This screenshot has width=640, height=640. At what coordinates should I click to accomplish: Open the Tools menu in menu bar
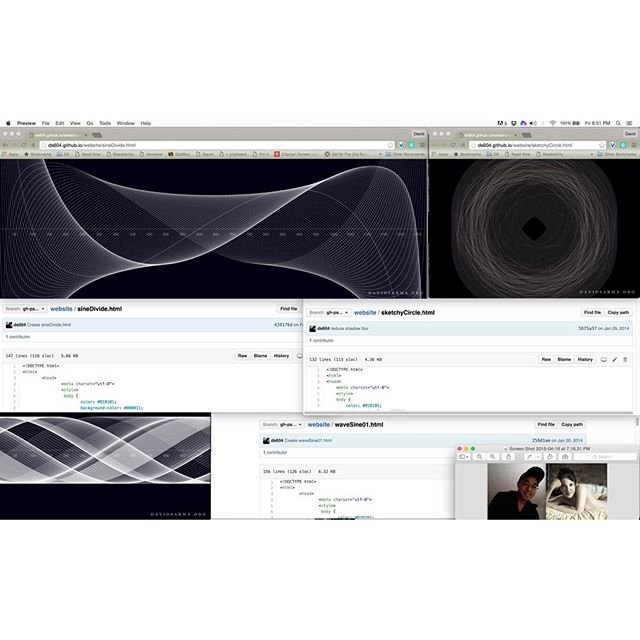105,123
